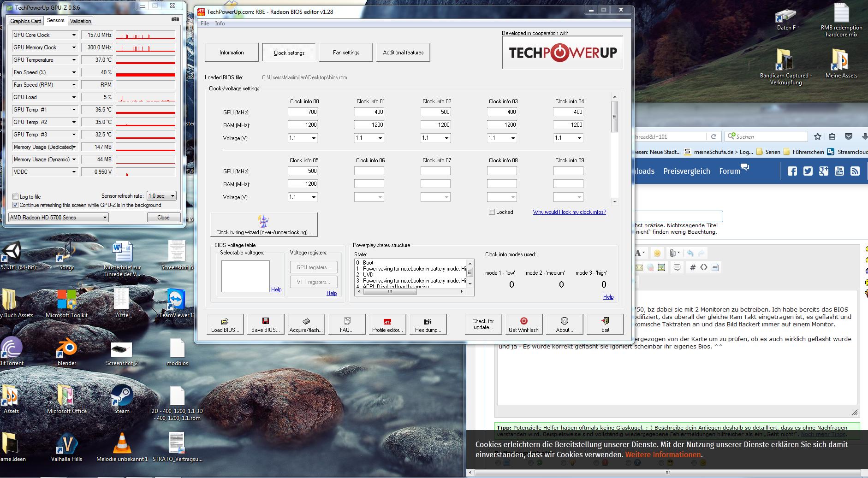Image resolution: width=868 pixels, height=478 pixels.
Task: Open the Info menu in RBE
Action: (x=220, y=24)
